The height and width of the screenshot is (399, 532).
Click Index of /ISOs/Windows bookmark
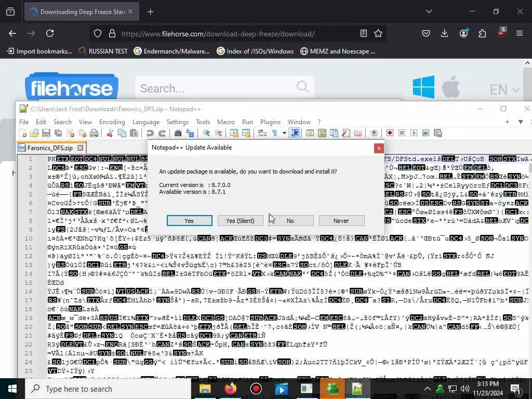point(255,51)
